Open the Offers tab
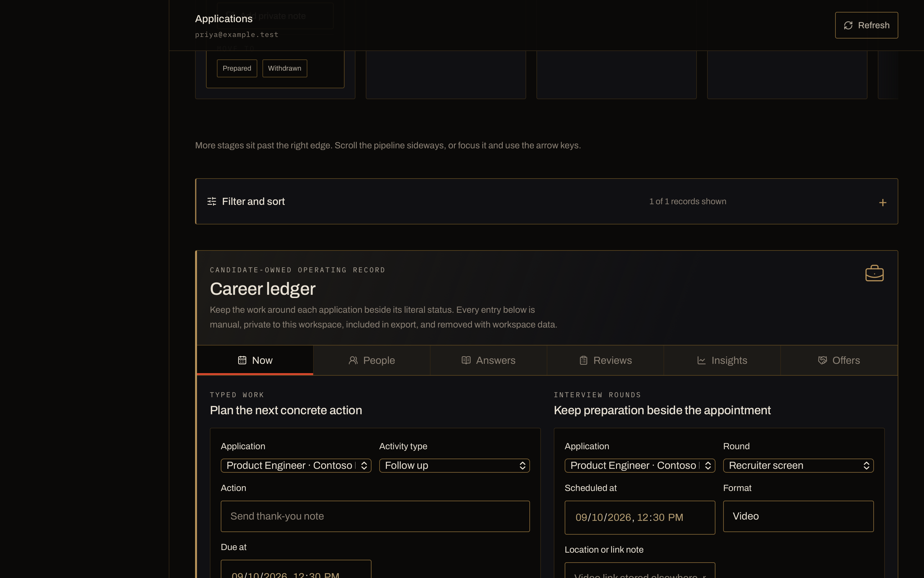This screenshot has width=924, height=578. pyautogui.click(x=839, y=360)
